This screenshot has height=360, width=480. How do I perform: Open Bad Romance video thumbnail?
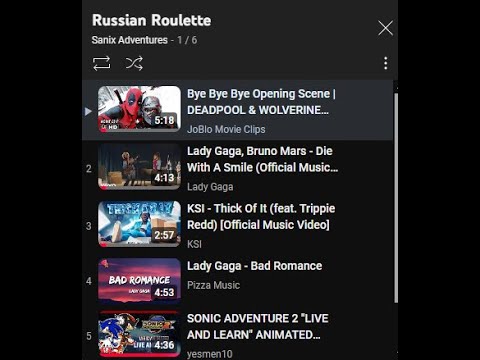[x=139, y=281]
